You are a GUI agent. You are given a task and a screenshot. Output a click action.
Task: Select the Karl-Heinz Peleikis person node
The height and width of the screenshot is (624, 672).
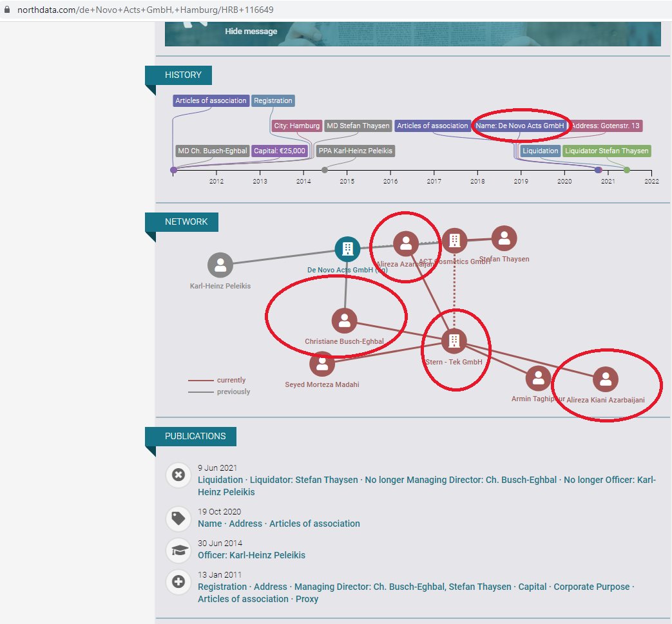pyautogui.click(x=220, y=265)
